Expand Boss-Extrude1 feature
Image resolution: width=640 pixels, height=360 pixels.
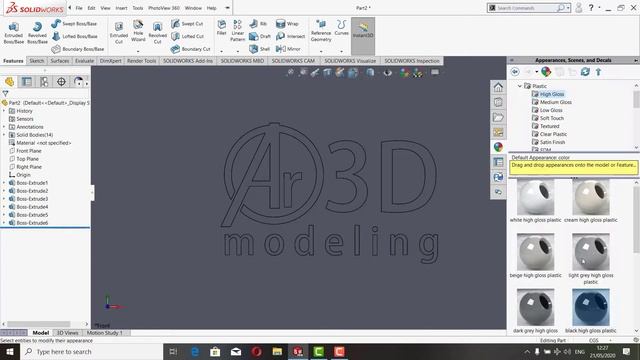coord(4,183)
